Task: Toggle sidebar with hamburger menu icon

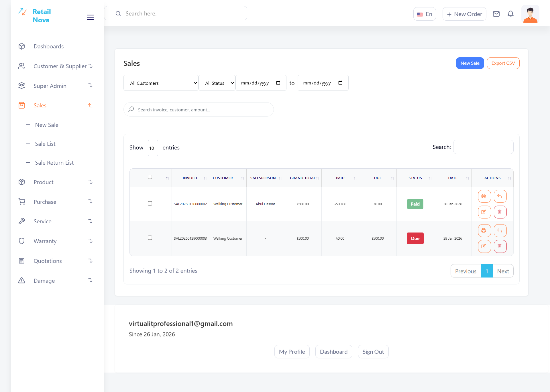Action: pos(90,17)
